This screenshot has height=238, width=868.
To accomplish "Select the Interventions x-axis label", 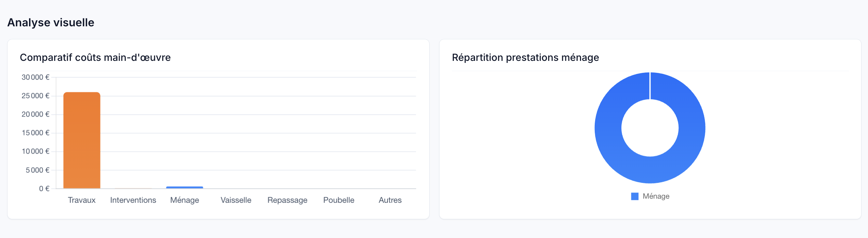I will click(133, 200).
